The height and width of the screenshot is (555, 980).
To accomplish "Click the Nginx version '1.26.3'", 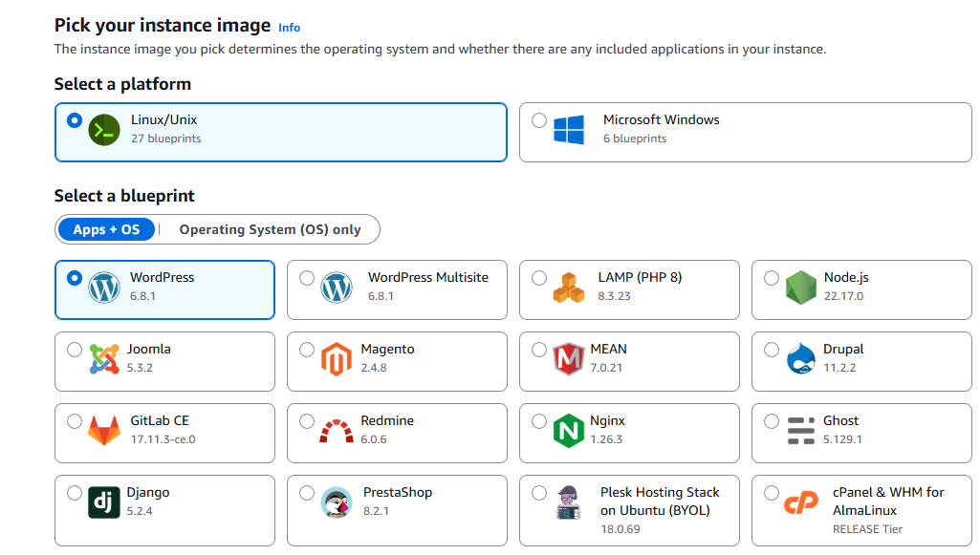I will [606, 439].
